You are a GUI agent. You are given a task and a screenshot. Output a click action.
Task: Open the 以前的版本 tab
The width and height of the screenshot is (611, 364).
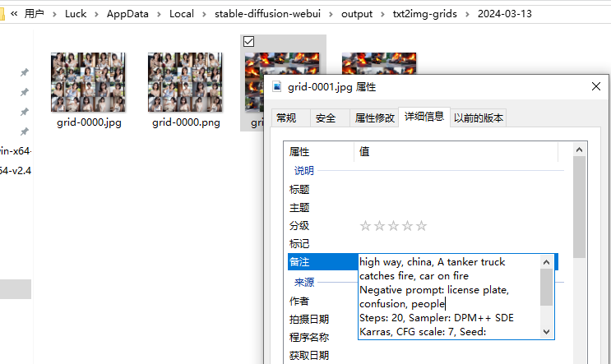[479, 117]
